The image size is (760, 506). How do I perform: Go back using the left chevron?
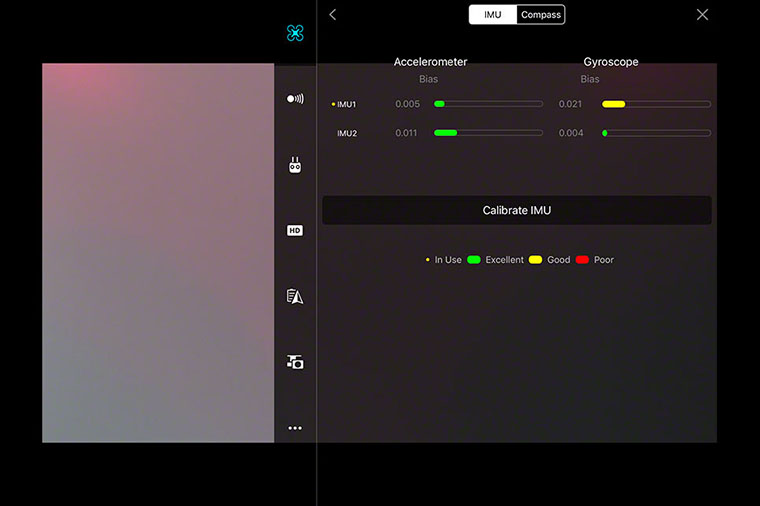point(332,15)
